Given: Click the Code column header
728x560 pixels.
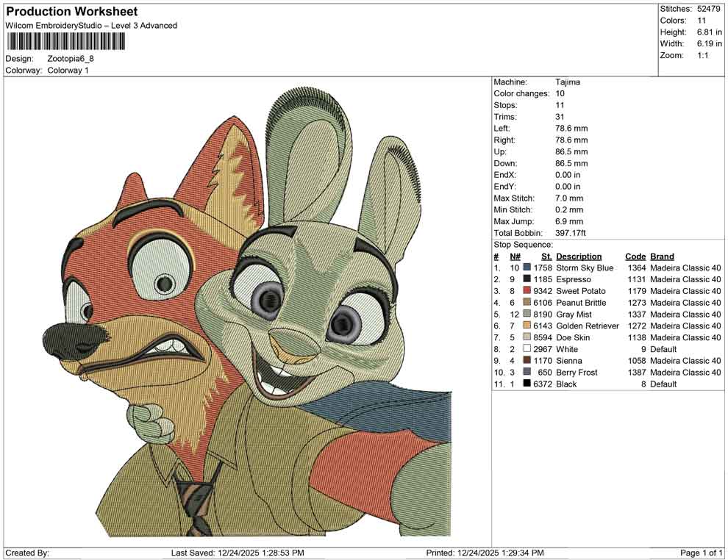Looking at the screenshot, I should [x=635, y=256].
